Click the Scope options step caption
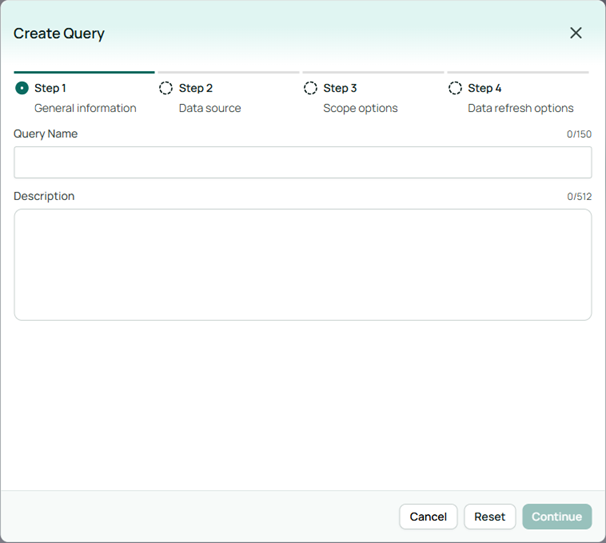The image size is (606, 543). point(361,108)
